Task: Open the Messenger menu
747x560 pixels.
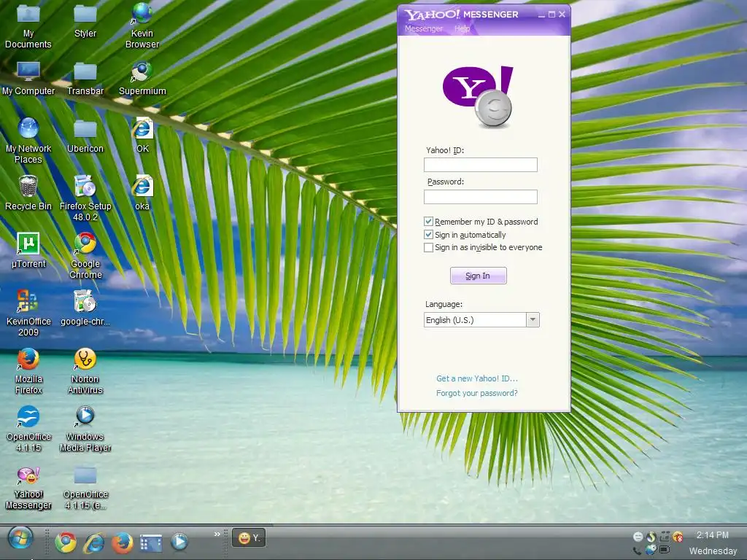Action: pos(424,28)
